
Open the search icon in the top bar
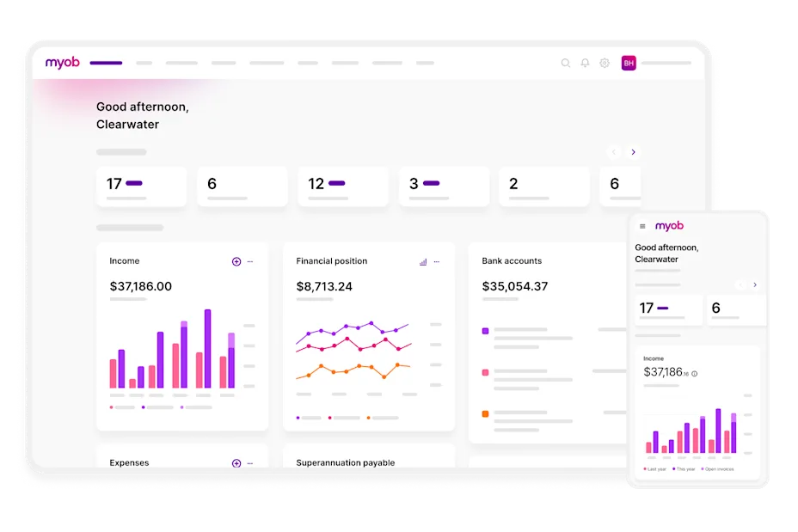coord(565,63)
